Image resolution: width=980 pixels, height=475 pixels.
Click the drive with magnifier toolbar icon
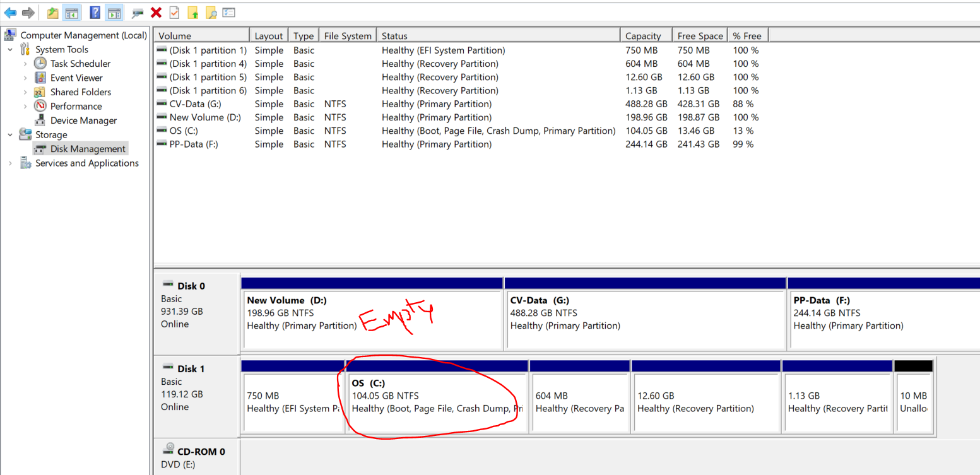(137, 13)
